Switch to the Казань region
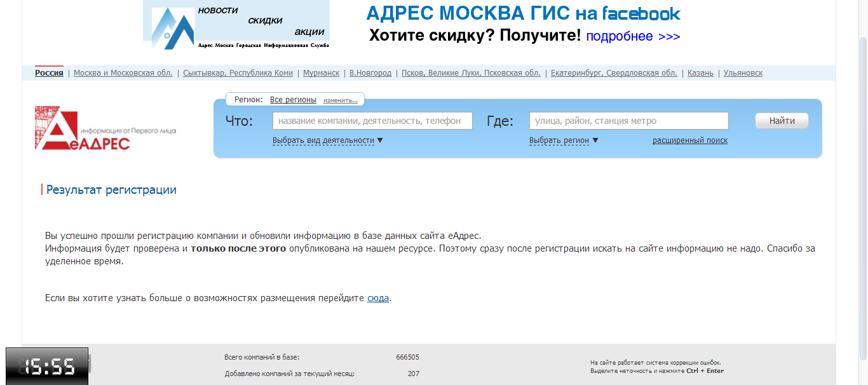 700,73
